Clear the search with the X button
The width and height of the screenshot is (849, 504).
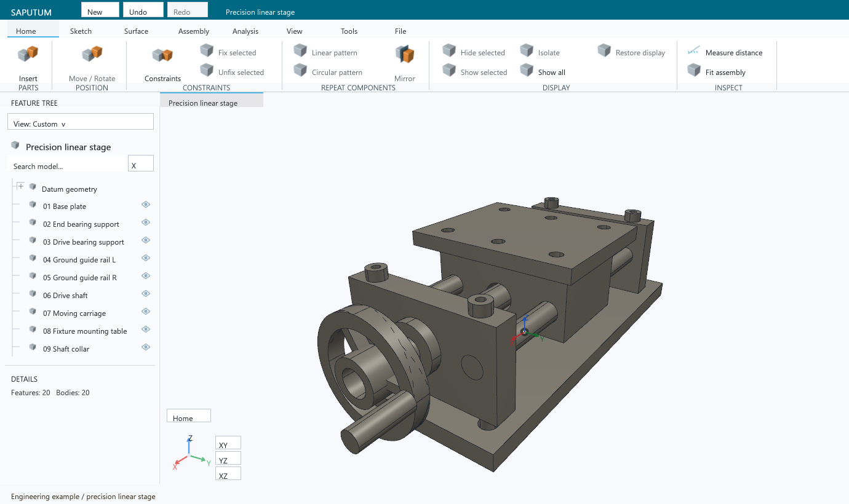click(x=141, y=163)
